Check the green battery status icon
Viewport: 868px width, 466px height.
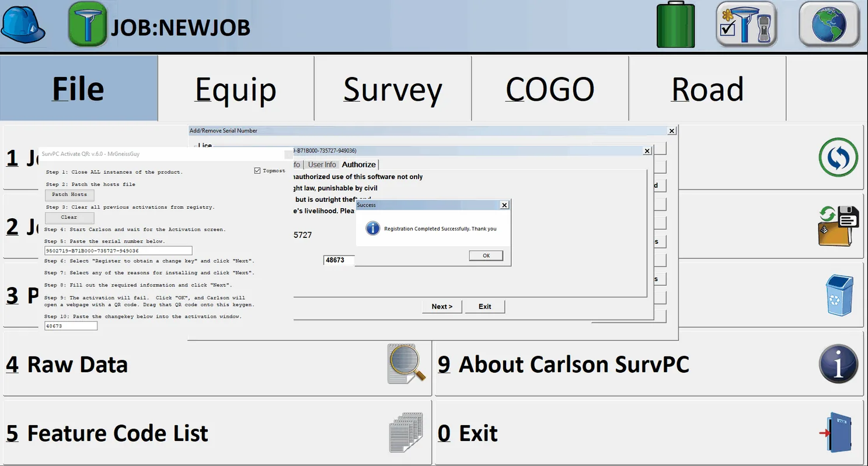[x=675, y=24]
